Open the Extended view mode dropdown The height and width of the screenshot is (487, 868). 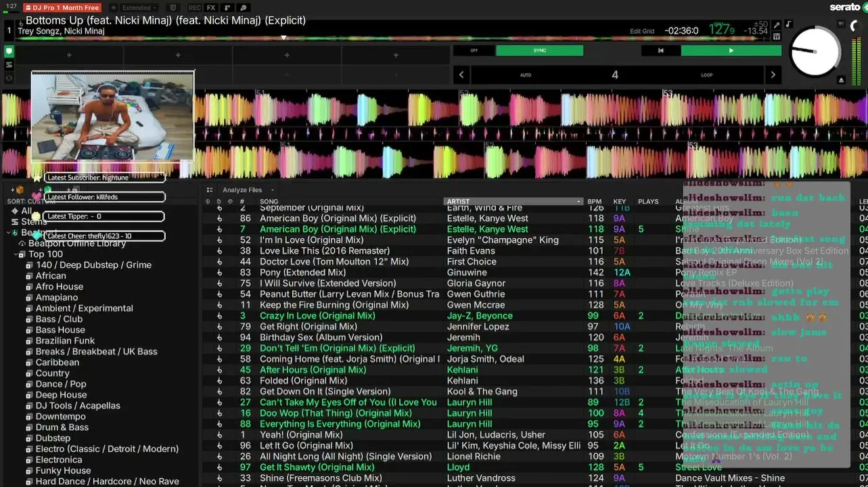(x=139, y=7)
